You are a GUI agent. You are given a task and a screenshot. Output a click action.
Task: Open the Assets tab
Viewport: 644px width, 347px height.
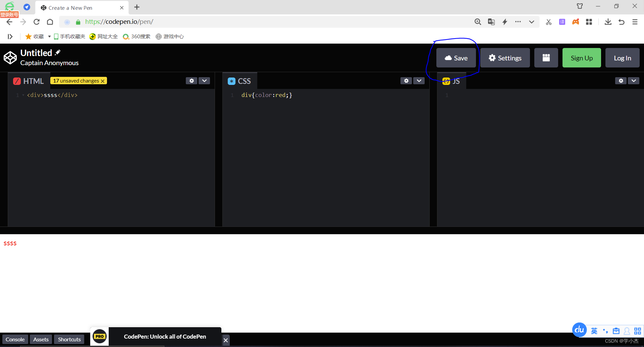tap(41, 339)
